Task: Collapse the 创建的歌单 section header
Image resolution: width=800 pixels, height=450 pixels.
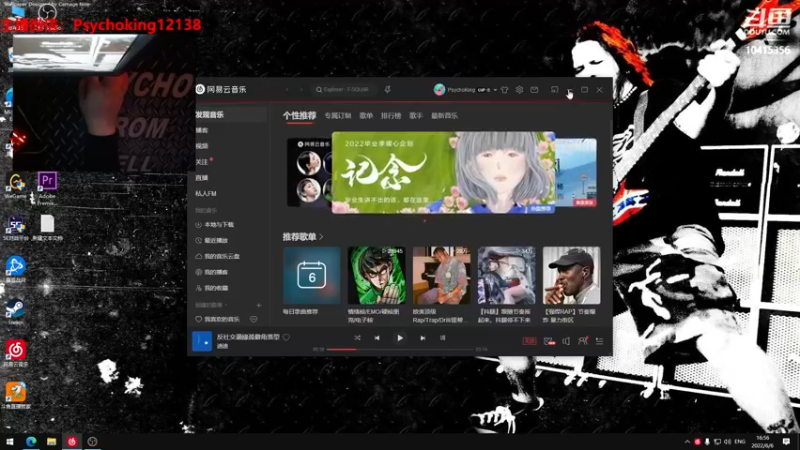Action: [x=211, y=305]
